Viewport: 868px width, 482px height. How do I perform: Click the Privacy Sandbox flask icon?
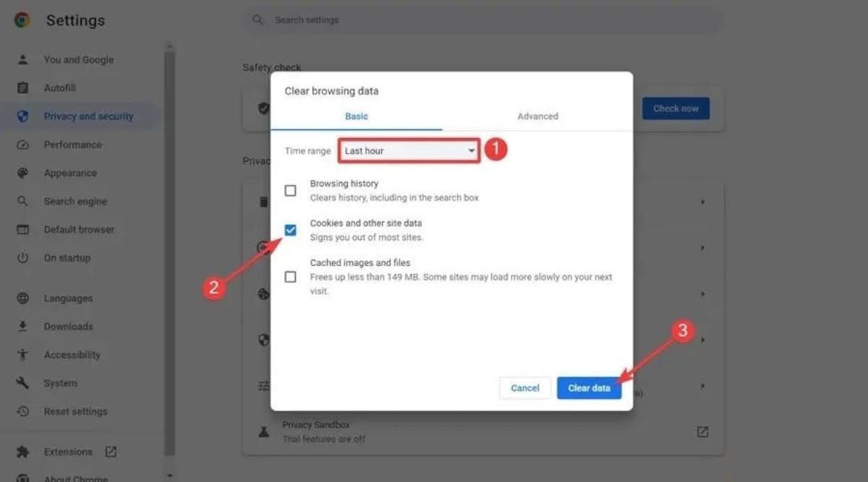coord(264,431)
